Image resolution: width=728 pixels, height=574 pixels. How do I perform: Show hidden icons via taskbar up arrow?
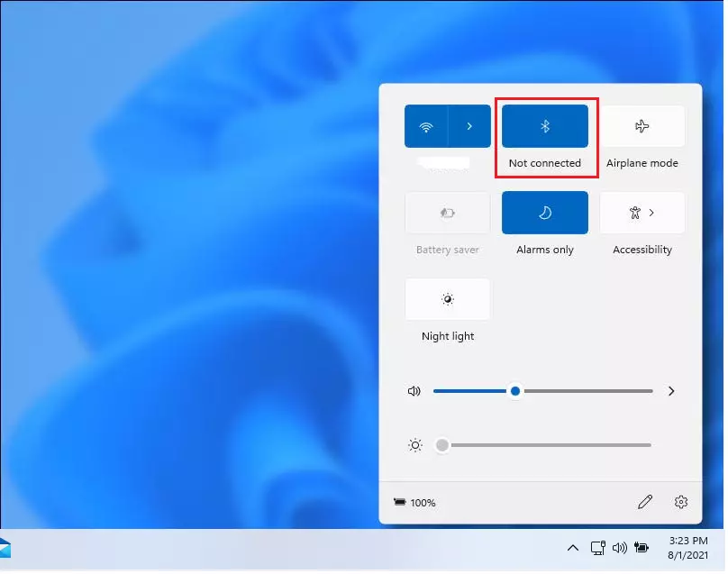[x=572, y=548]
